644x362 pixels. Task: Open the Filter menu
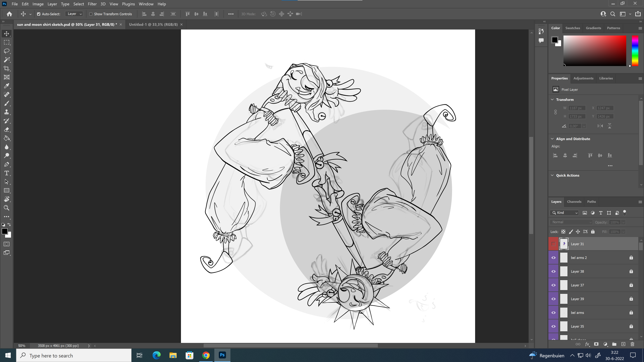click(92, 4)
